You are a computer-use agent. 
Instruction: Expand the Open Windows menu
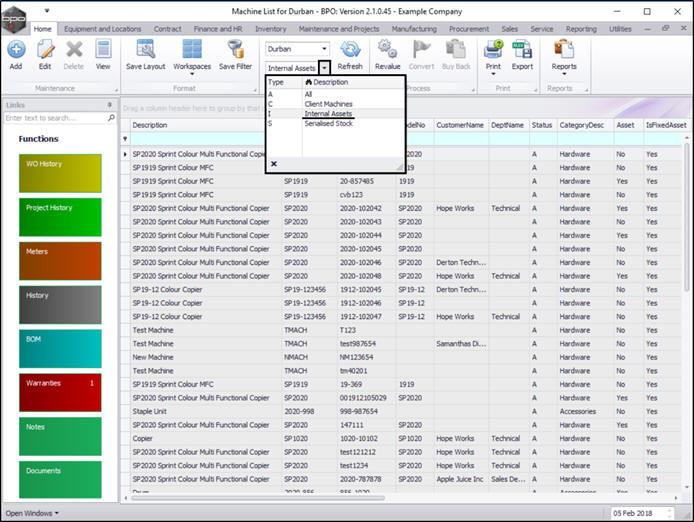[x=32, y=513]
